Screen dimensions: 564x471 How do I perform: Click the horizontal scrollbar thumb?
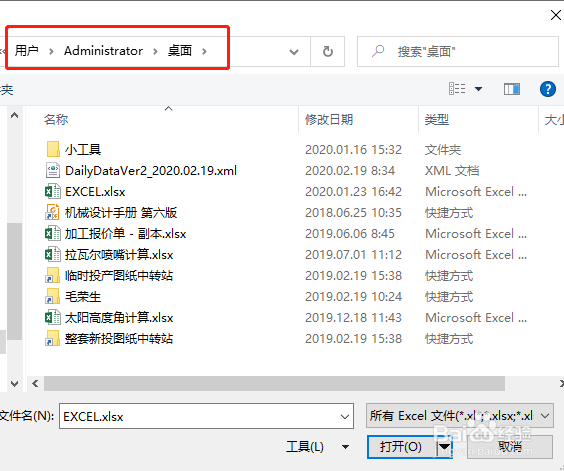point(274,384)
